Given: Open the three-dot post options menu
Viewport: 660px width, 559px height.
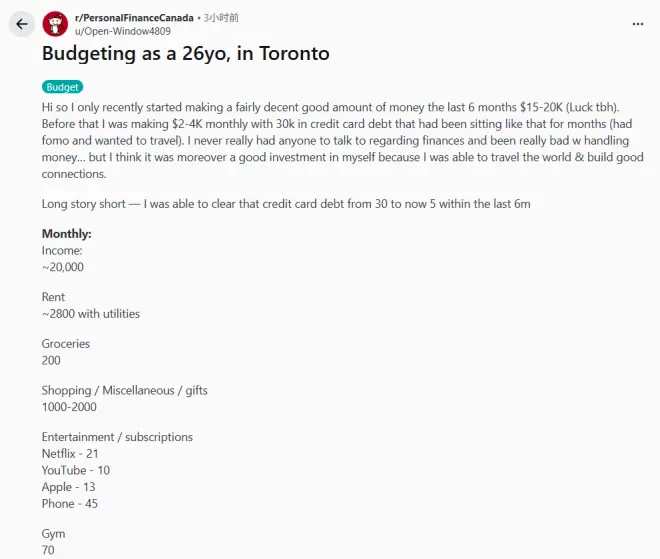Looking at the screenshot, I should click(638, 24).
